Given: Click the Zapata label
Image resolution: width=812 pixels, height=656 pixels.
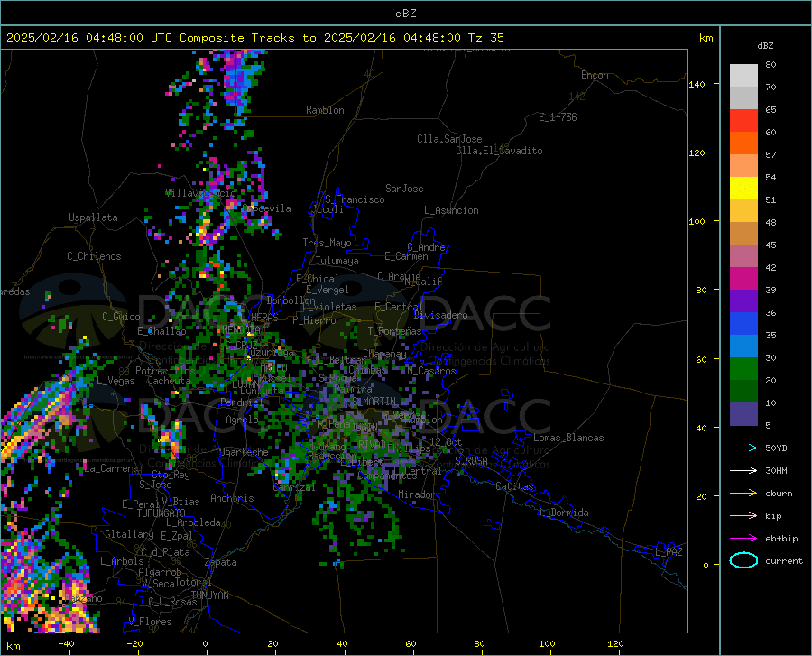Looking at the screenshot, I should coord(221,562).
